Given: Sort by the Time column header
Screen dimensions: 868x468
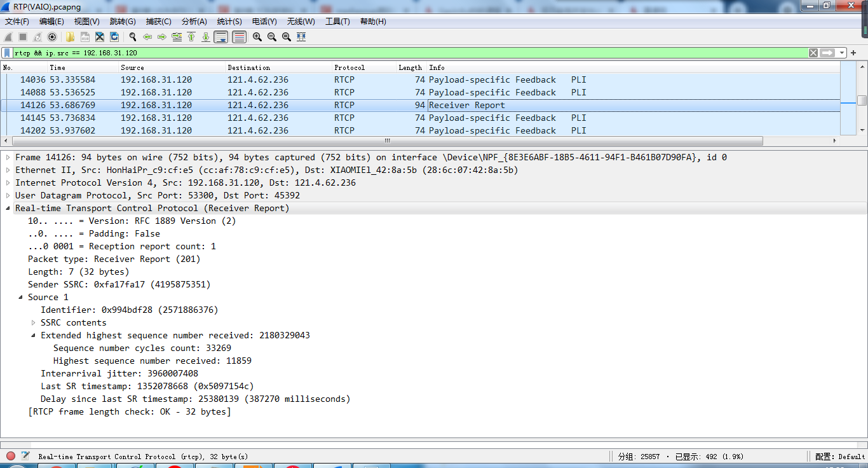Looking at the screenshot, I should (x=83, y=67).
